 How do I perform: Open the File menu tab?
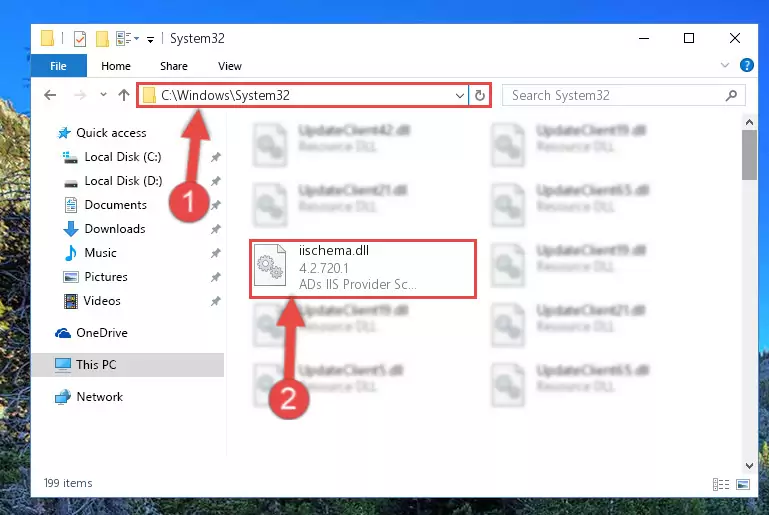click(58, 66)
